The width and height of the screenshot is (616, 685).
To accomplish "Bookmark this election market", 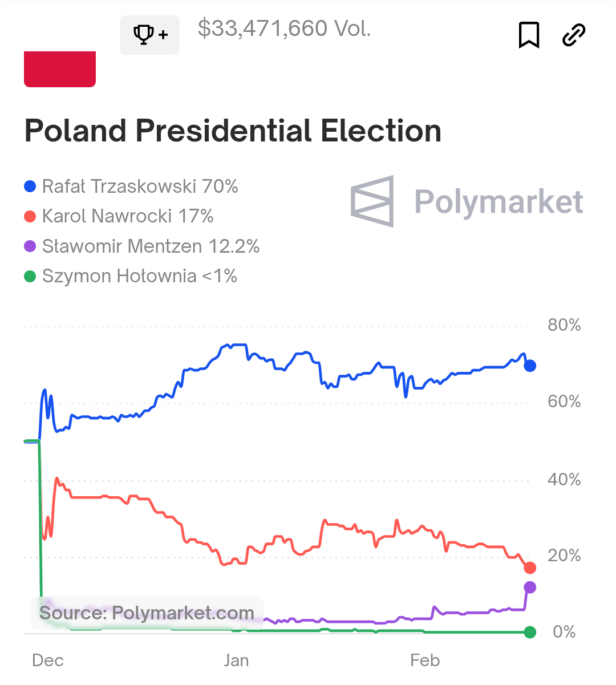I will coord(529,35).
